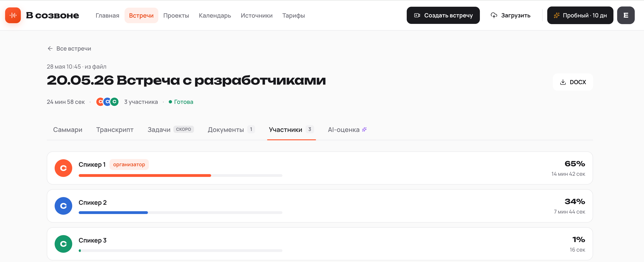Click the Загрузить button
The width and height of the screenshot is (644, 262).
click(510, 15)
